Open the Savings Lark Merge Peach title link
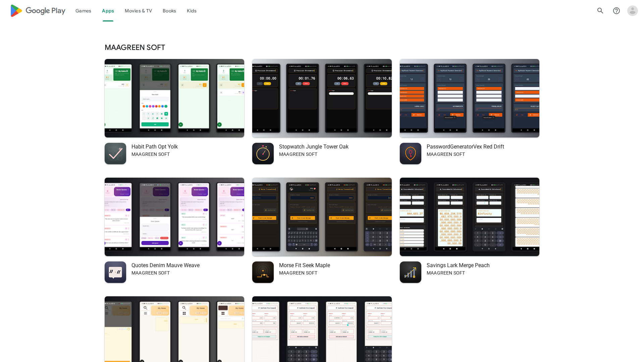Screen dimensions: 644x362 pyautogui.click(x=458, y=265)
